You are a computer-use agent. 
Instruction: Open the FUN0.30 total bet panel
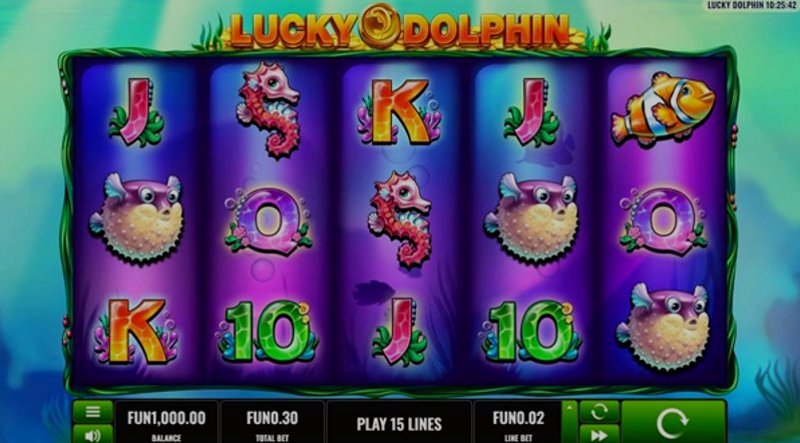pyautogui.click(x=272, y=422)
